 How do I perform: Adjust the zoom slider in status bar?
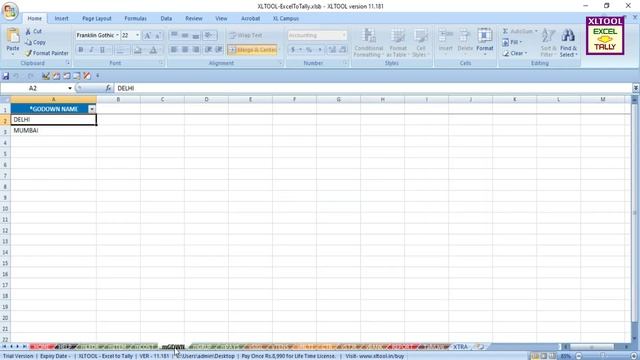click(602, 356)
